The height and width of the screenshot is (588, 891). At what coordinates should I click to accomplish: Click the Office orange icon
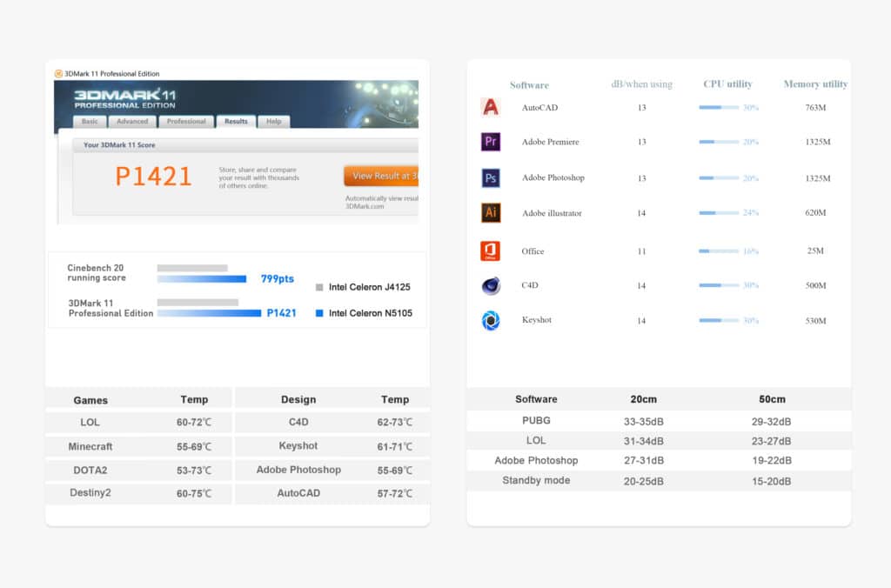point(491,251)
